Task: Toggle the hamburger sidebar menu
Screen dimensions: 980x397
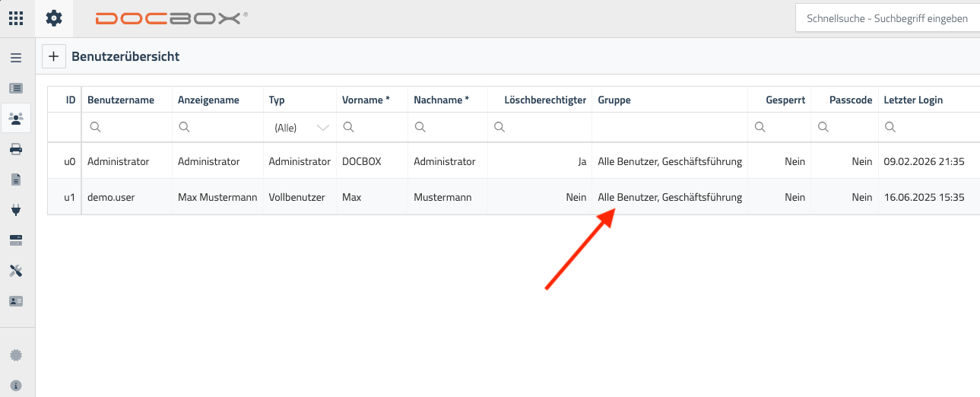Action: (x=16, y=58)
